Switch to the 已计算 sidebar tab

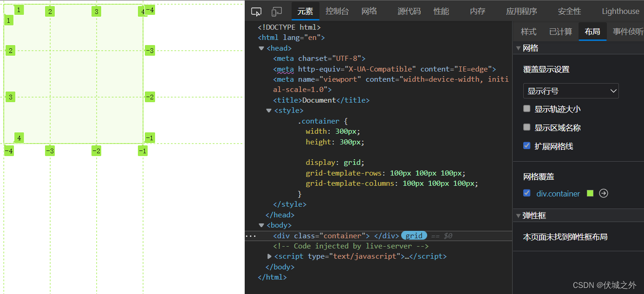click(x=560, y=32)
